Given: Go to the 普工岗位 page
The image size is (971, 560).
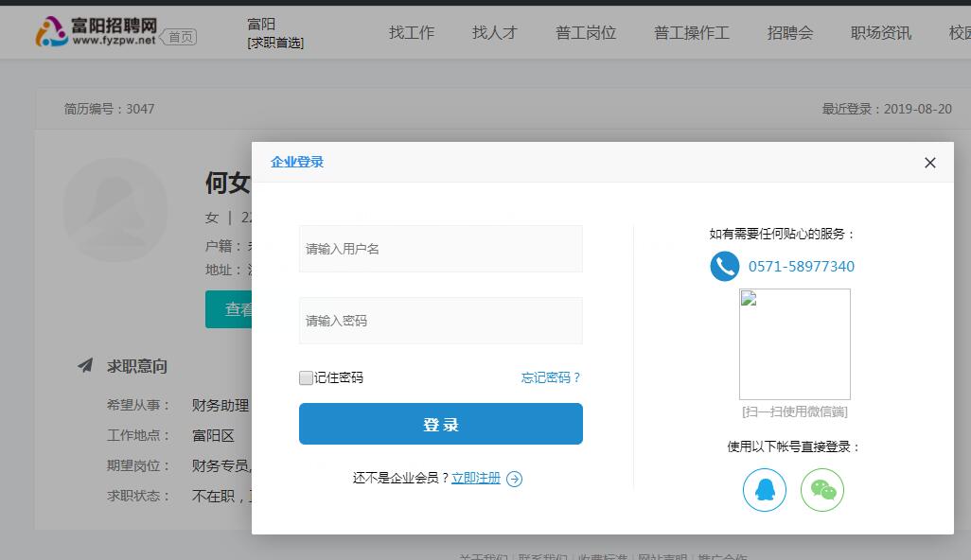Looking at the screenshot, I should [x=585, y=32].
